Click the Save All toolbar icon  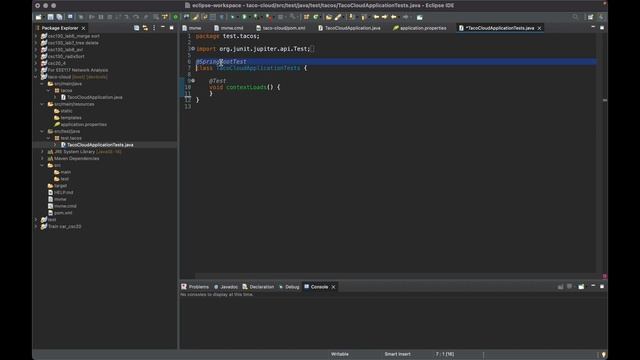click(60, 17)
